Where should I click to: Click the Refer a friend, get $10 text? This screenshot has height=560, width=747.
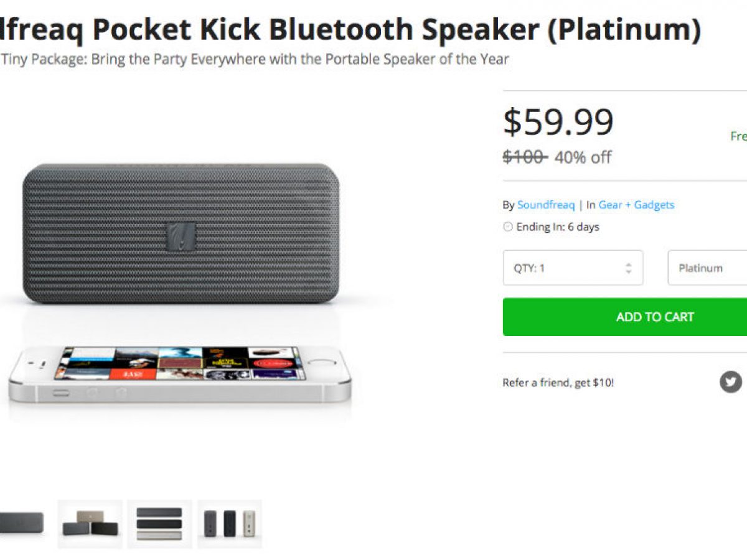[558, 383]
